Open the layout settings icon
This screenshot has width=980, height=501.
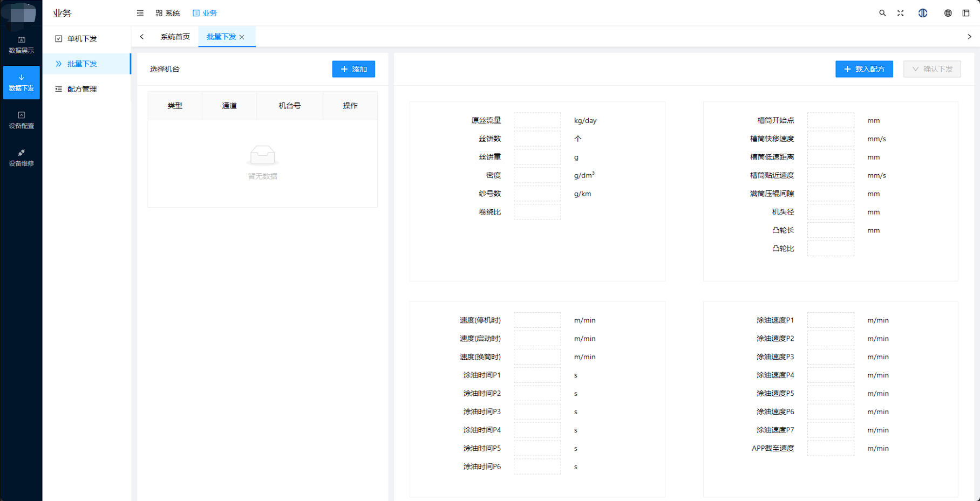(x=966, y=13)
